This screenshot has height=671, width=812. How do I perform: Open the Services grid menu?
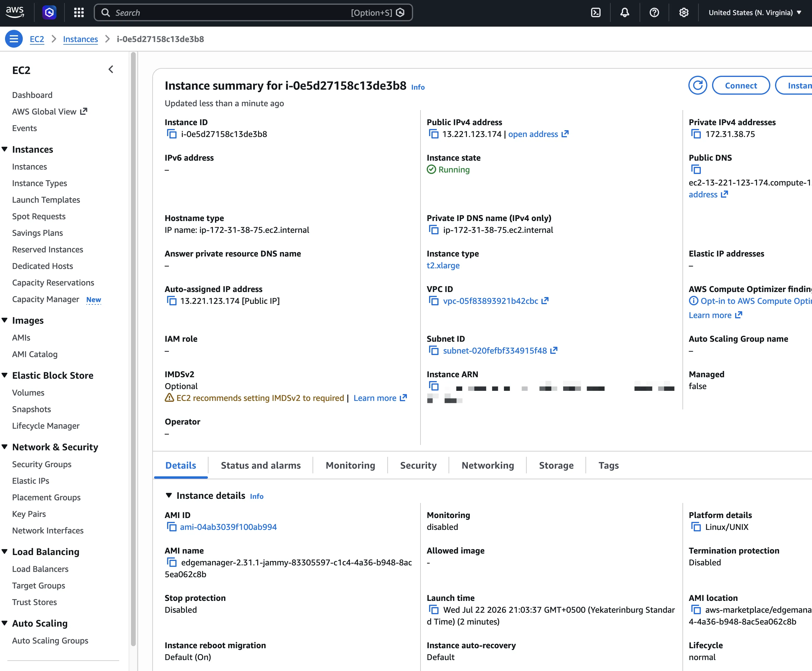tap(79, 13)
